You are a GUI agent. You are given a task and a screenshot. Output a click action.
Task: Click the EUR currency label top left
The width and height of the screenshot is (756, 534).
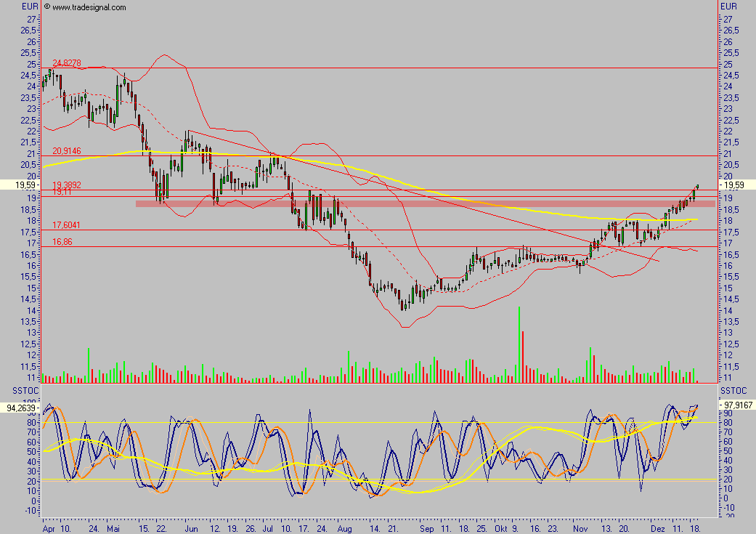pyautogui.click(x=30, y=7)
